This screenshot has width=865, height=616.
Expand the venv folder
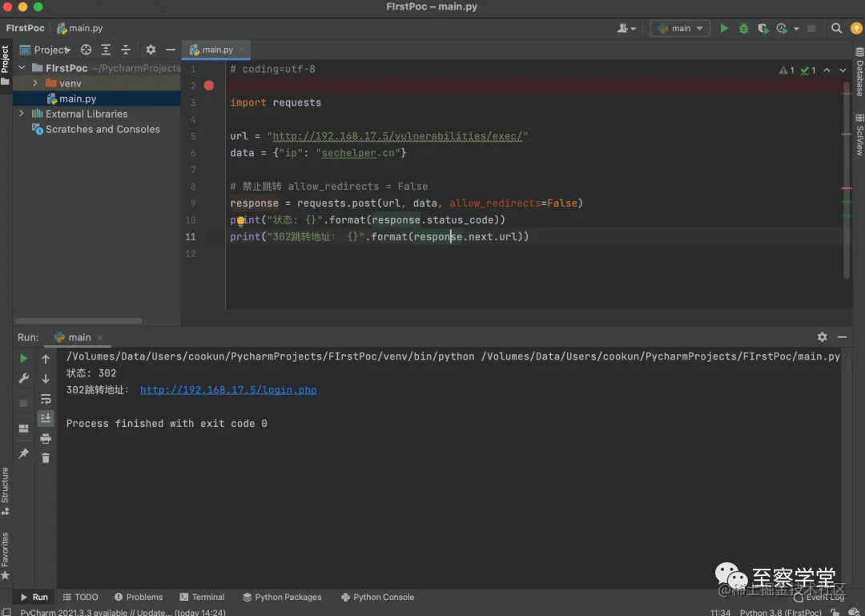tap(35, 83)
